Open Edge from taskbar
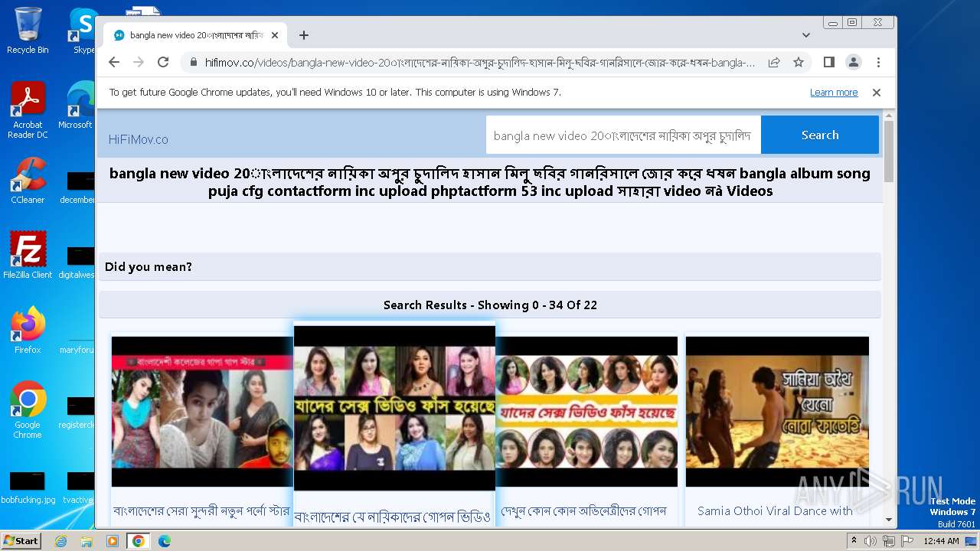The height and width of the screenshot is (551, 980). (164, 541)
